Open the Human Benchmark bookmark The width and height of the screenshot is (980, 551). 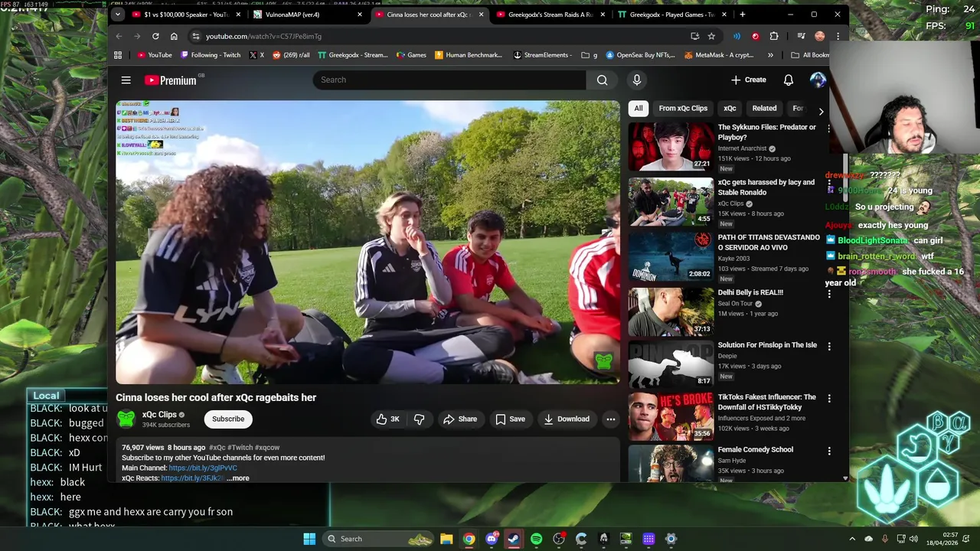469,55
